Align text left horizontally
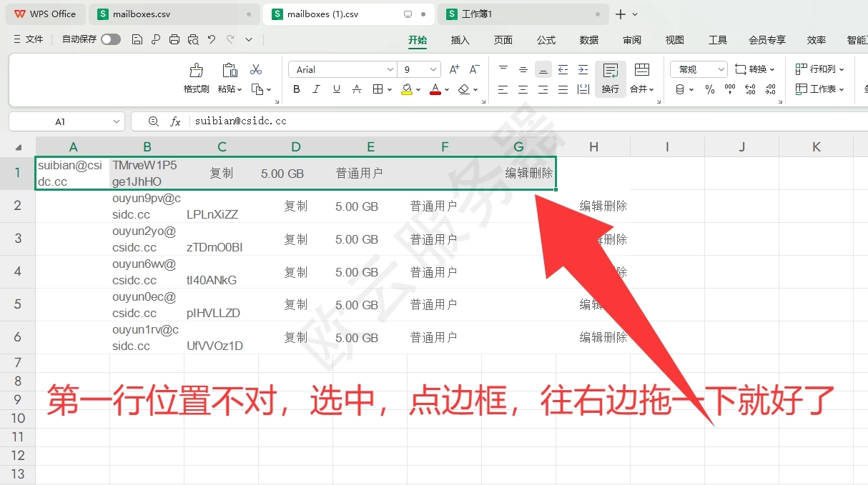The width and height of the screenshot is (868, 485). click(503, 89)
